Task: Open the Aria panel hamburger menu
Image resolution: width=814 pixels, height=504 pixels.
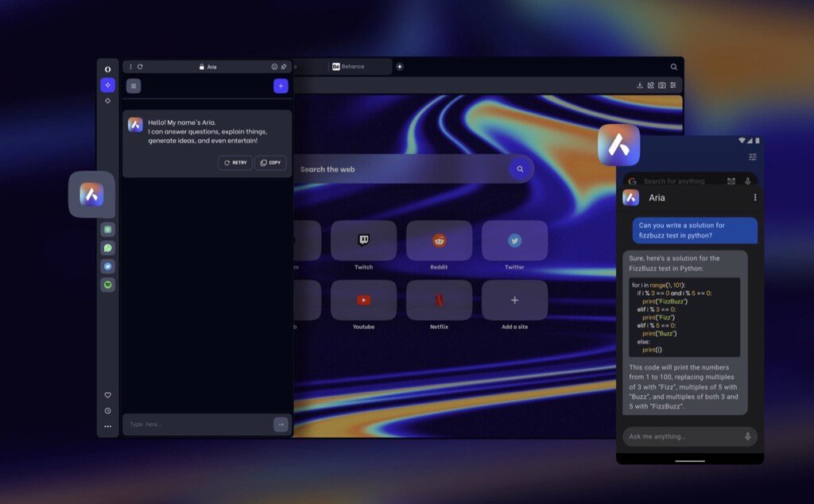Action: click(x=134, y=86)
